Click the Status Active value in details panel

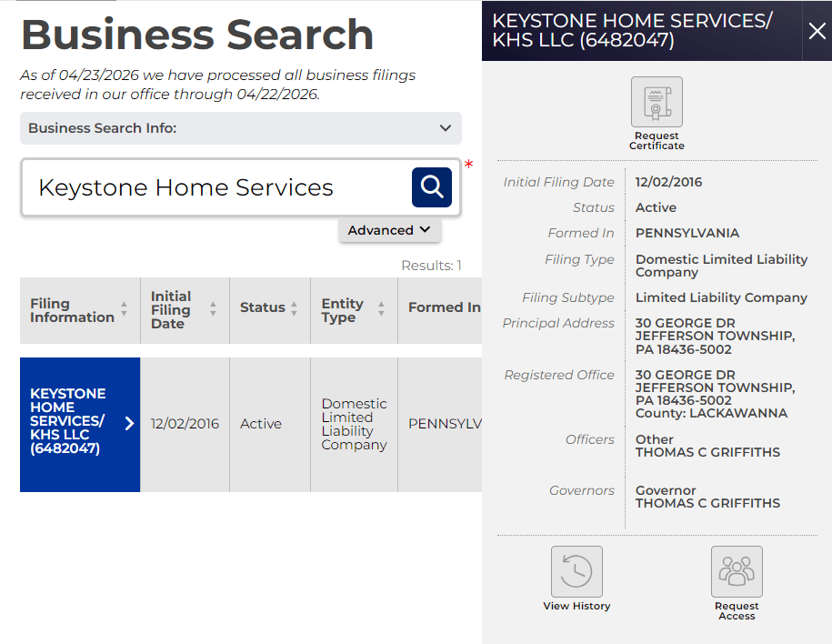(x=656, y=207)
